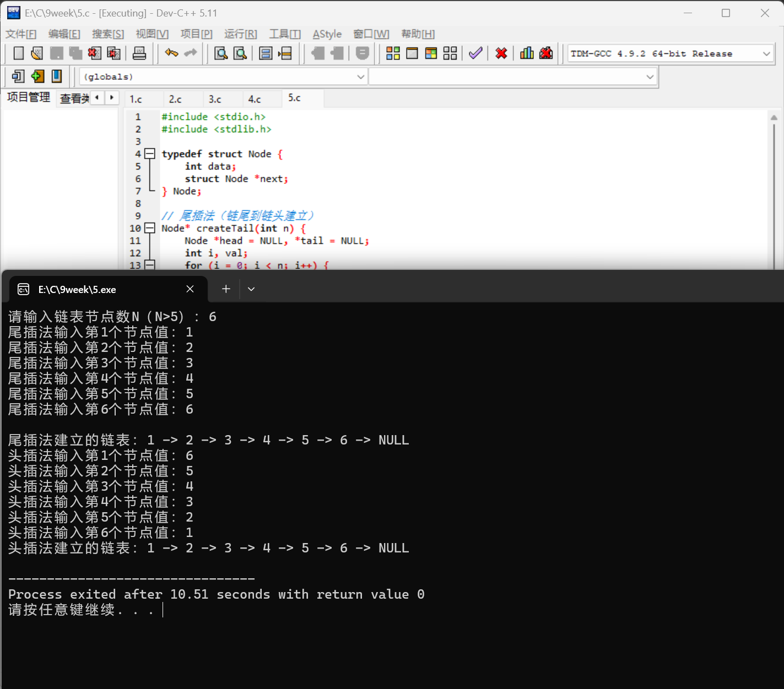
Task: Click the Unindent toolbar icon
Action: (337, 53)
